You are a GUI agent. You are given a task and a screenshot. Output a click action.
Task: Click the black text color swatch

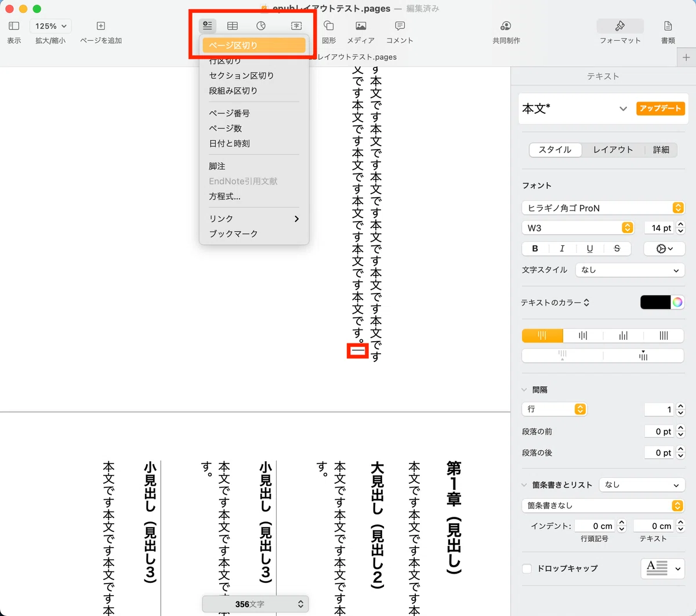[655, 302]
